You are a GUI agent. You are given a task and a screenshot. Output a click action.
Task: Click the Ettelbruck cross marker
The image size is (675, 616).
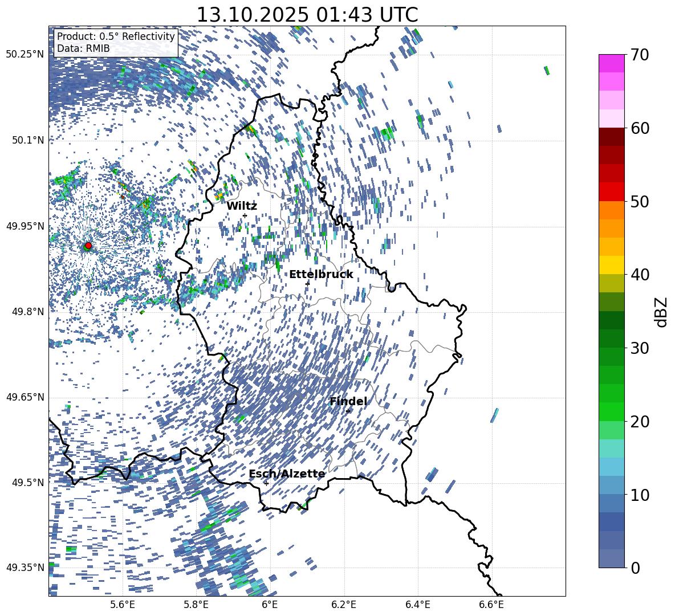pos(307,284)
